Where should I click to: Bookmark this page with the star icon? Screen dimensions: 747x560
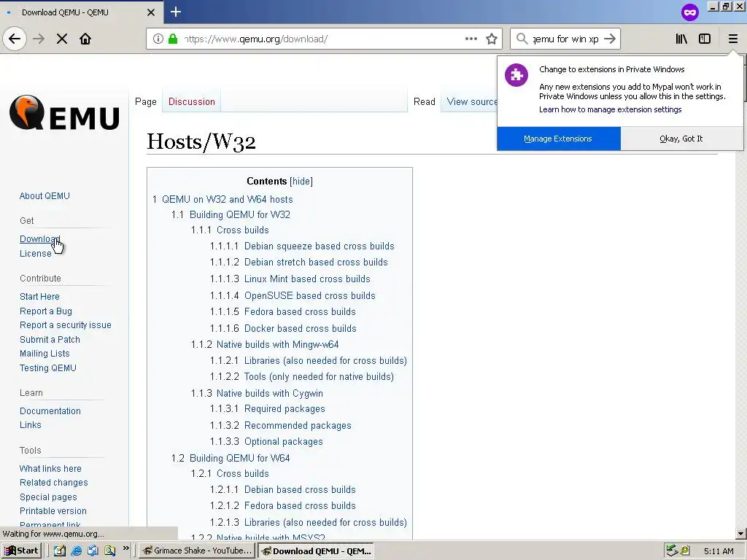492,39
